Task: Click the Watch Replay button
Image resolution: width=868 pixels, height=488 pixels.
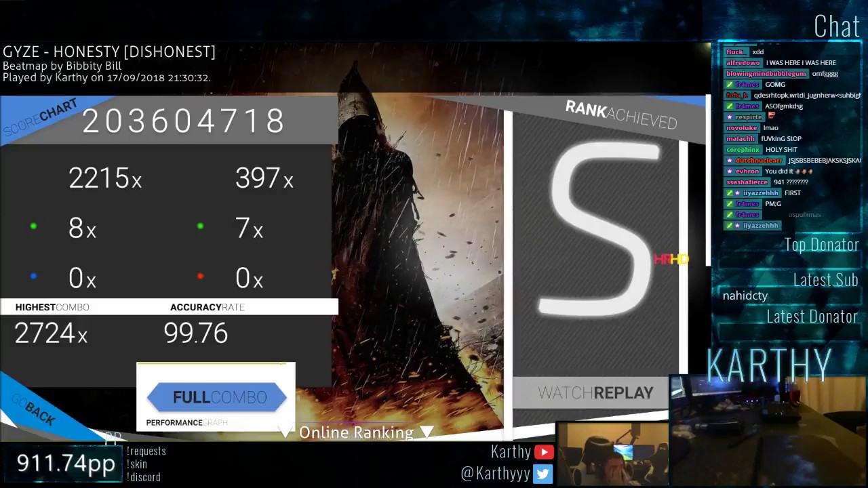Action: tap(595, 393)
